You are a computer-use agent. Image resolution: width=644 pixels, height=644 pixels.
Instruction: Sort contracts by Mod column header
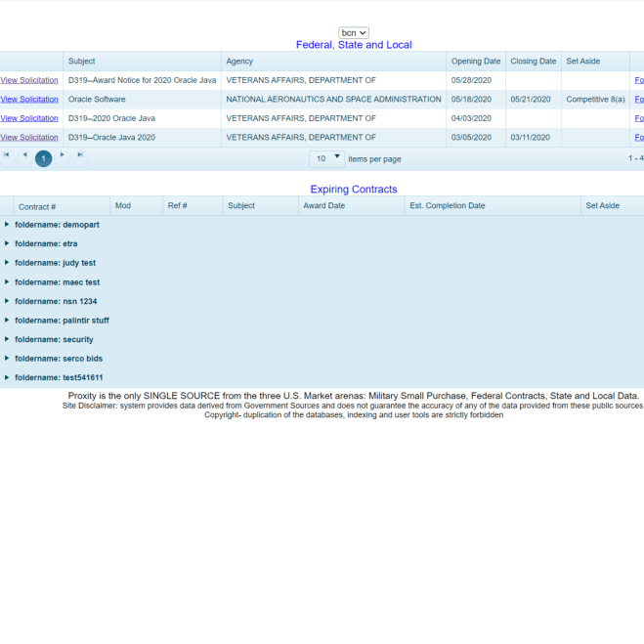[137, 206]
